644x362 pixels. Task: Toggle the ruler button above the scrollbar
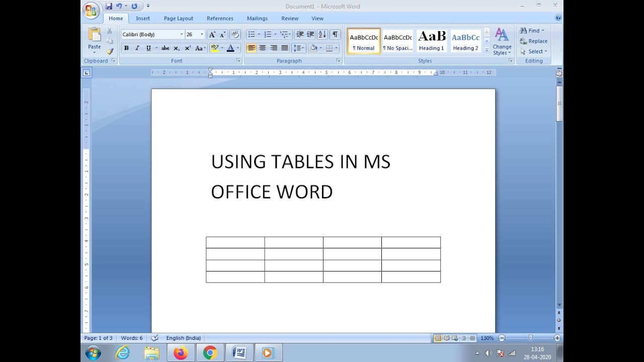[559, 73]
